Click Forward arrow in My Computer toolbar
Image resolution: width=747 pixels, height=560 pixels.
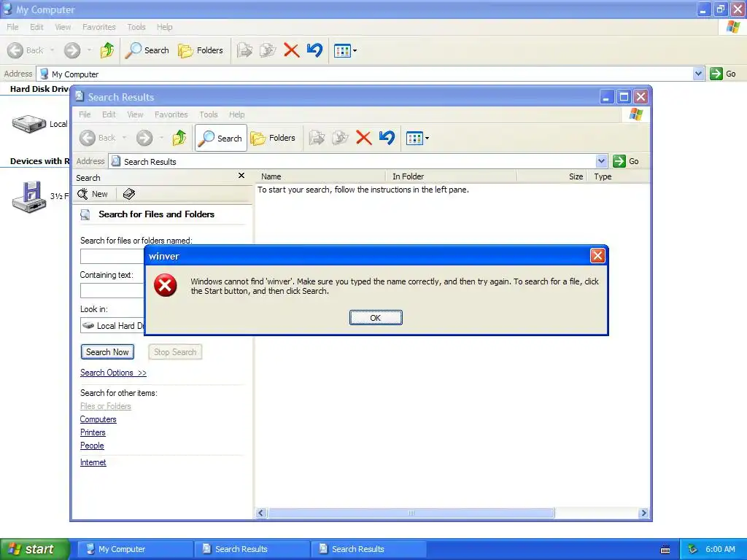[72, 50]
